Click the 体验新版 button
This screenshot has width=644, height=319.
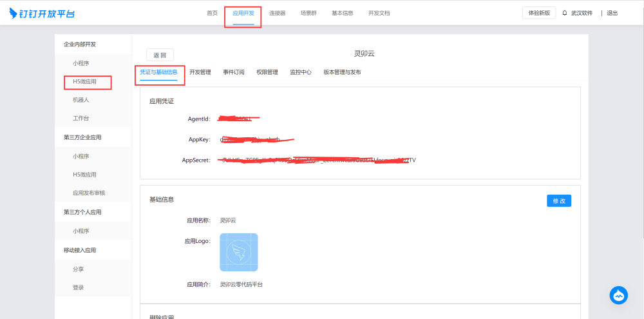(x=539, y=13)
